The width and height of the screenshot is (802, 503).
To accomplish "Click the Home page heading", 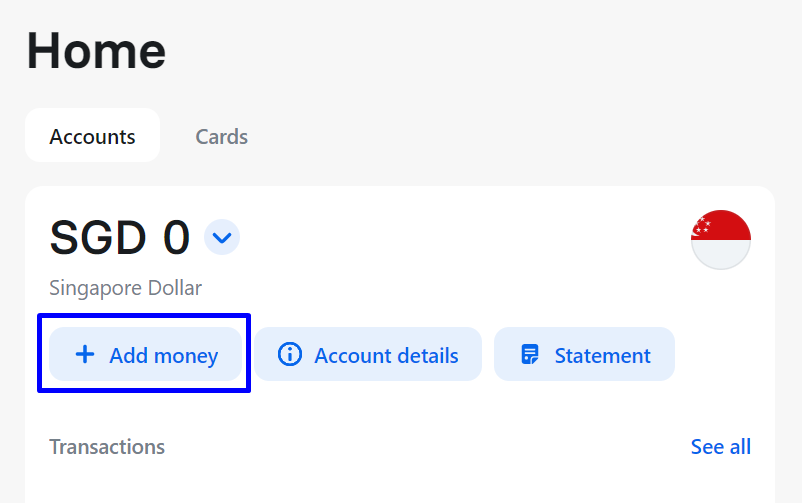I will (96, 51).
